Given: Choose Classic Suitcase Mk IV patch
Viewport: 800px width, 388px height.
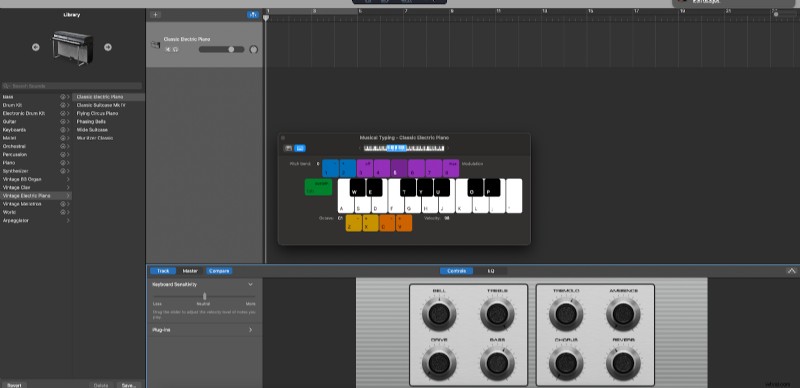Looking at the screenshot, I should coord(101,105).
